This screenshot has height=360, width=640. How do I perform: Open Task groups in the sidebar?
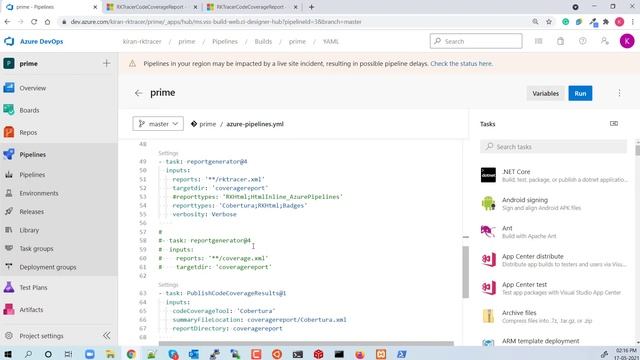click(36, 248)
